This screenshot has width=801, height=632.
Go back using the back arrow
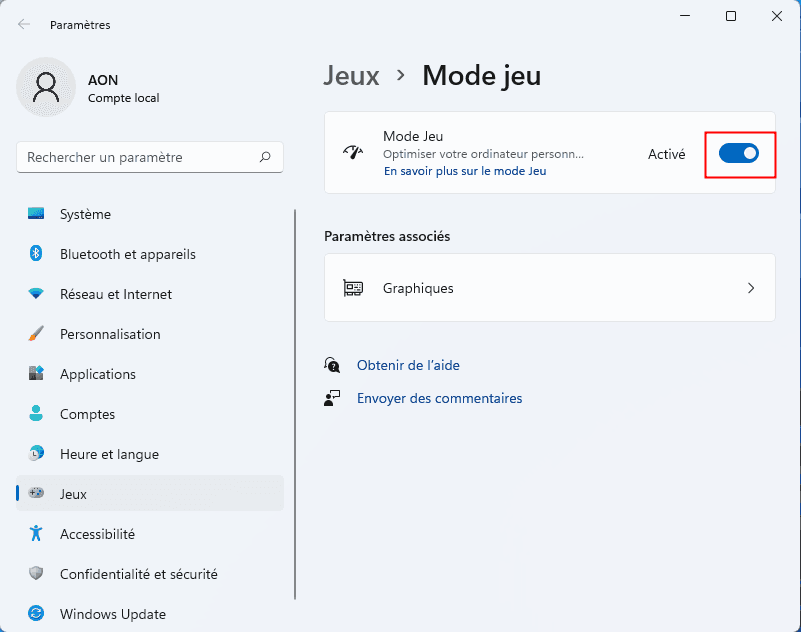tap(24, 24)
